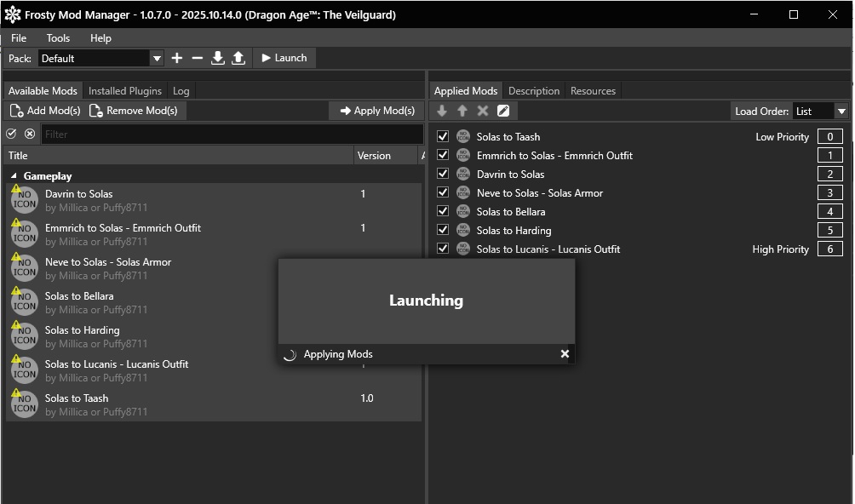Open the Description tab
Viewport: 855px width, 504px height.
[x=534, y=91]
